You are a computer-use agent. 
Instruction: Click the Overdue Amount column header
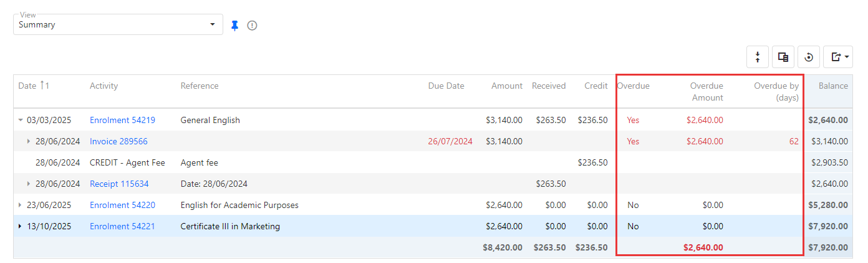[706, 91]
